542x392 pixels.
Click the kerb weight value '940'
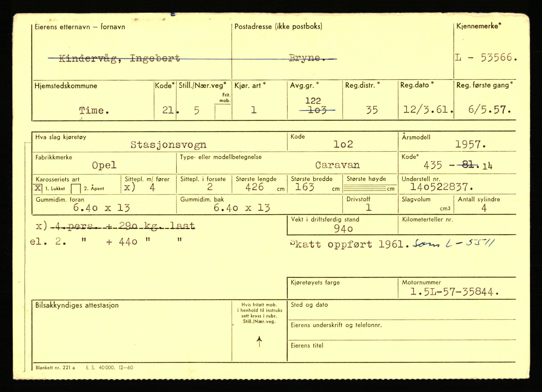pos(343,229)
